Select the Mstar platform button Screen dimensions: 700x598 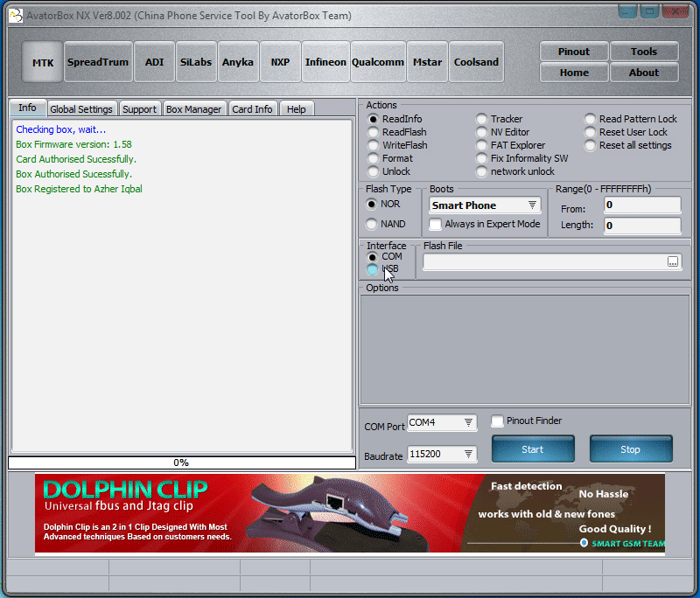pyautogui.click(x=427, y=62)
